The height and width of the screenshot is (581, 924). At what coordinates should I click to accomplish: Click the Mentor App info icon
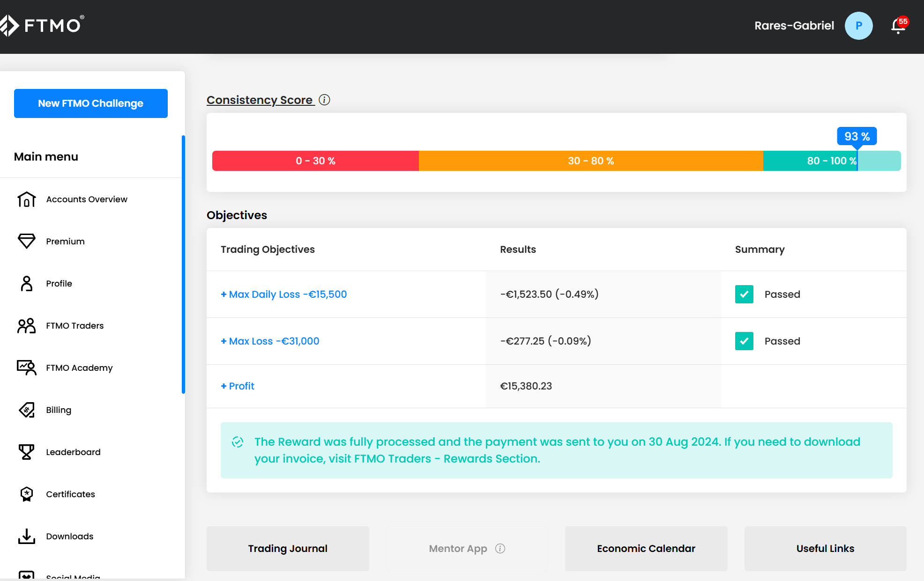[x=500, y=548]
